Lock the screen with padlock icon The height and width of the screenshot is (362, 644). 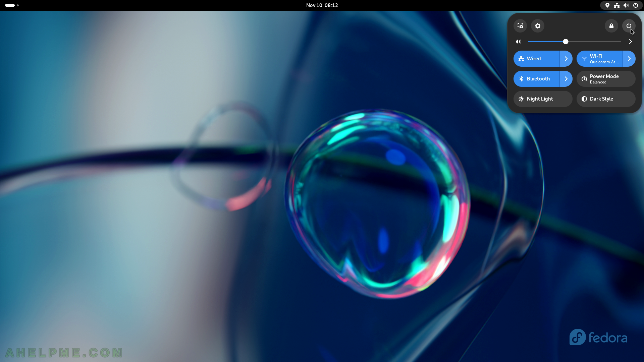tap(611, 26)
